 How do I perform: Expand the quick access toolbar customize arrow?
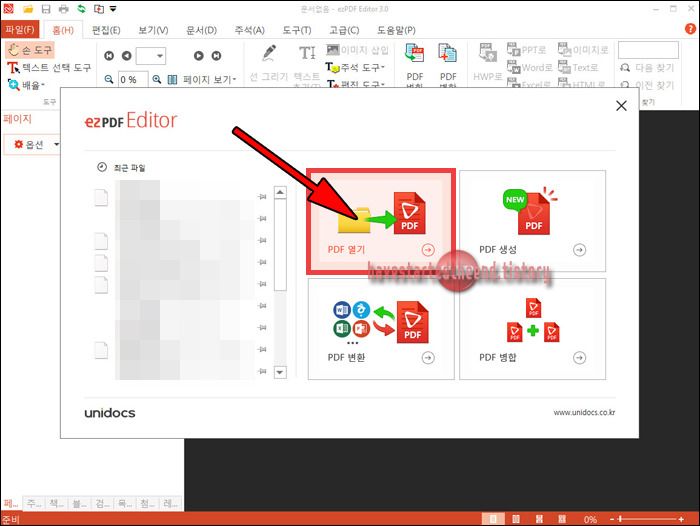click(113, 8)
